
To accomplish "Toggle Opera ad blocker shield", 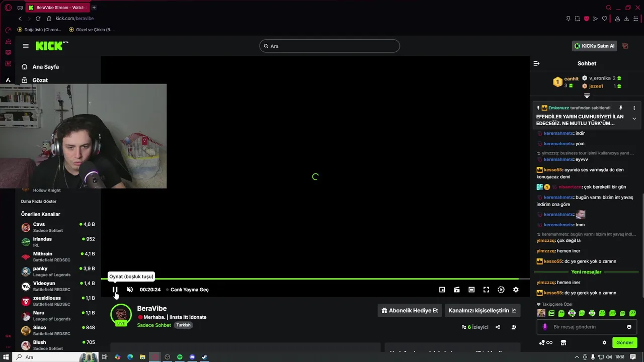I will click(586, 19).
